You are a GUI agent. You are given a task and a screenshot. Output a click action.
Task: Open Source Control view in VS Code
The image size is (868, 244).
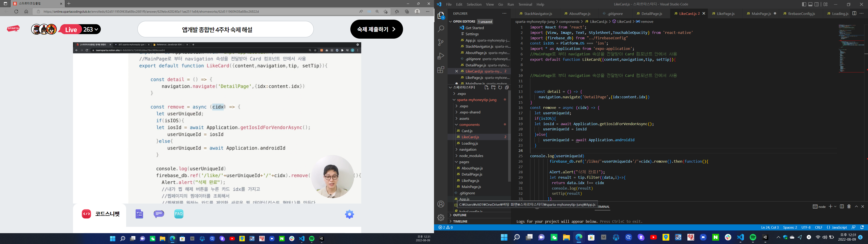tap(441, 42)
